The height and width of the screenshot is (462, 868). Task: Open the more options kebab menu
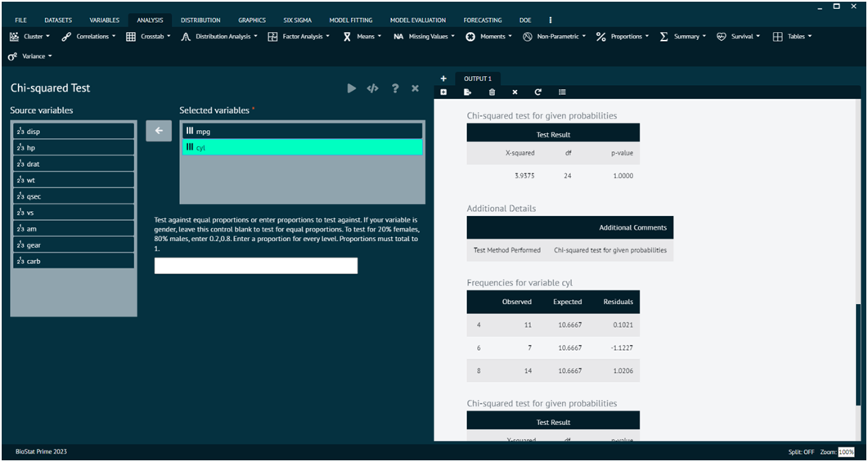(x=550, y=20)
